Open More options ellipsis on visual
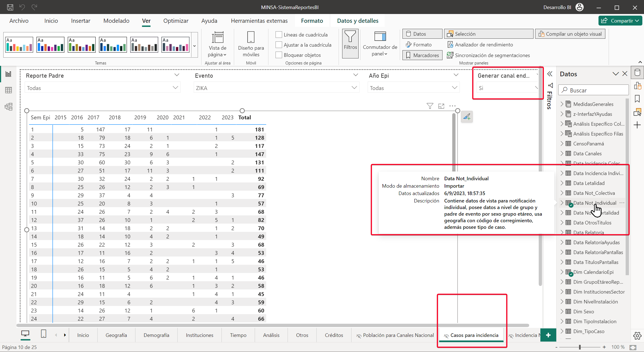644x352 pixels. click(452, 106)
